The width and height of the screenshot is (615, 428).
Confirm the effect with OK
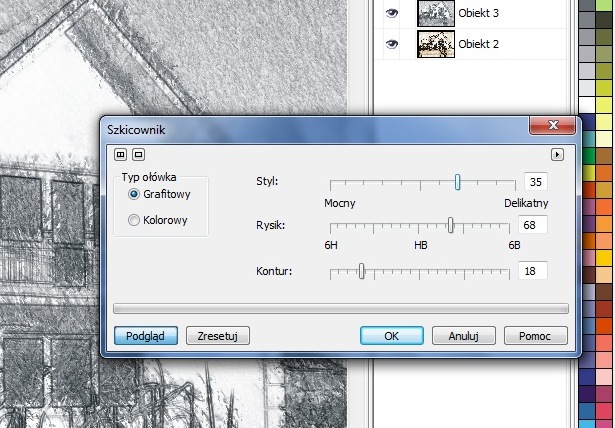391,336
